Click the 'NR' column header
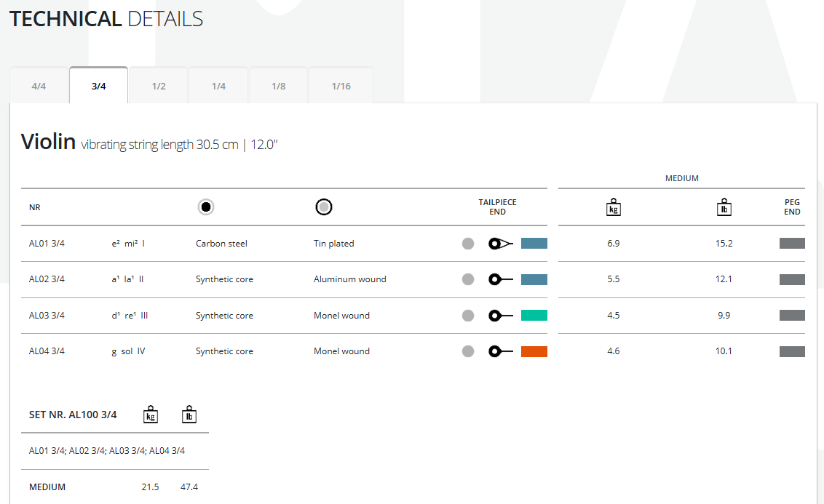This screenshot has width=824, height=504. tap(35, 207)
